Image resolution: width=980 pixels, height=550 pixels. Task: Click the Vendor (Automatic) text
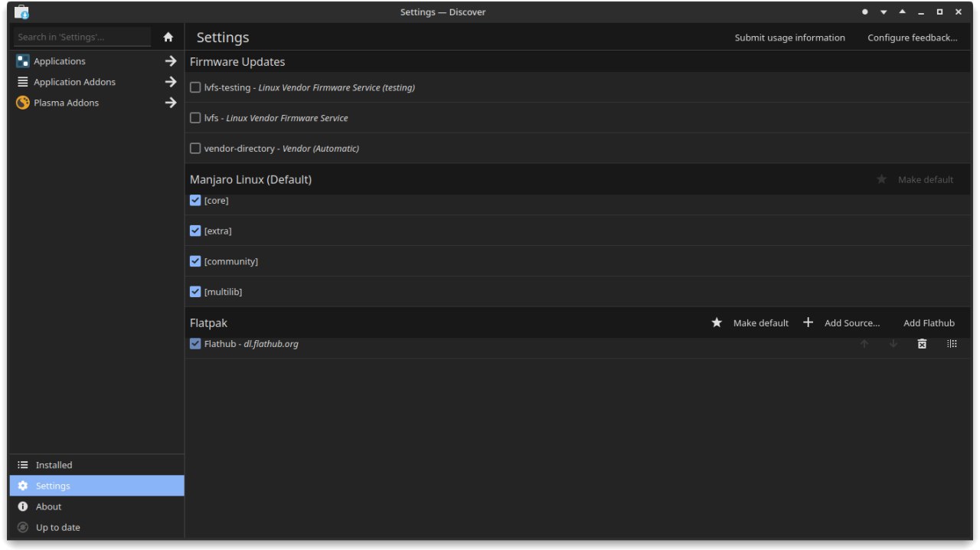pos(321,149)
